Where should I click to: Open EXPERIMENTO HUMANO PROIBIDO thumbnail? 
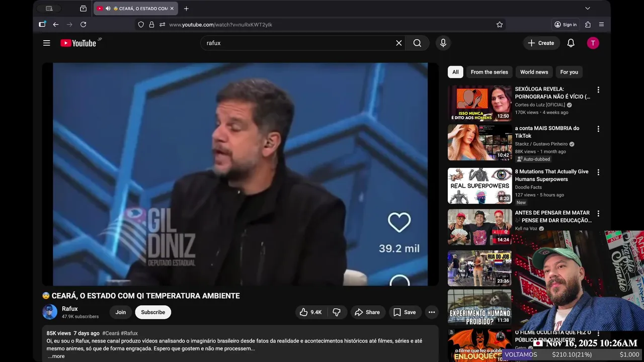point(479,307)
